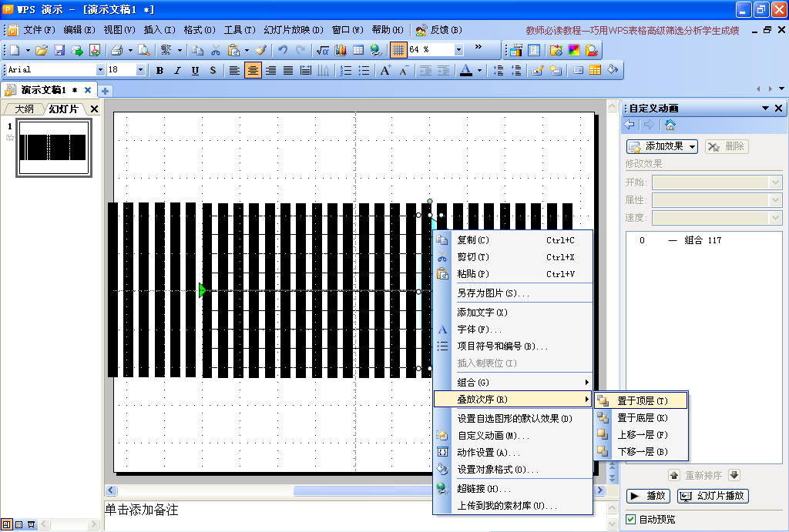This screenshot has height=532, width=789.
Task: Click the home icon in animation pane
Action: pyautogui.click(x=670, y=125)
